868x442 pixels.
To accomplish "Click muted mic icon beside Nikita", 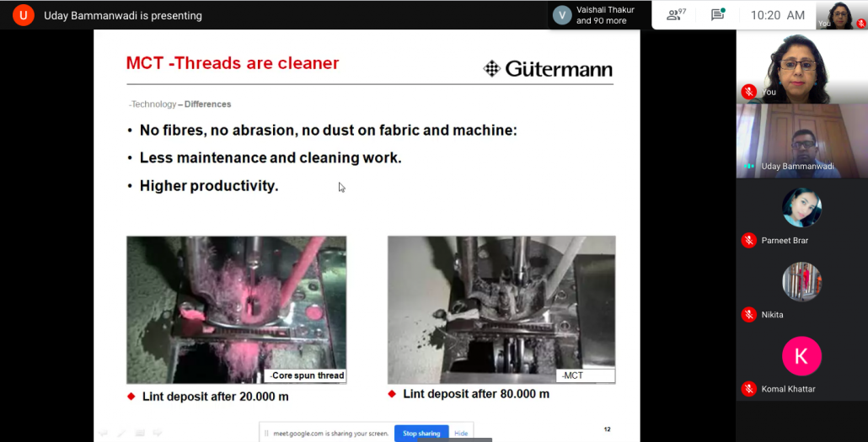I will (x=749, y=315).
